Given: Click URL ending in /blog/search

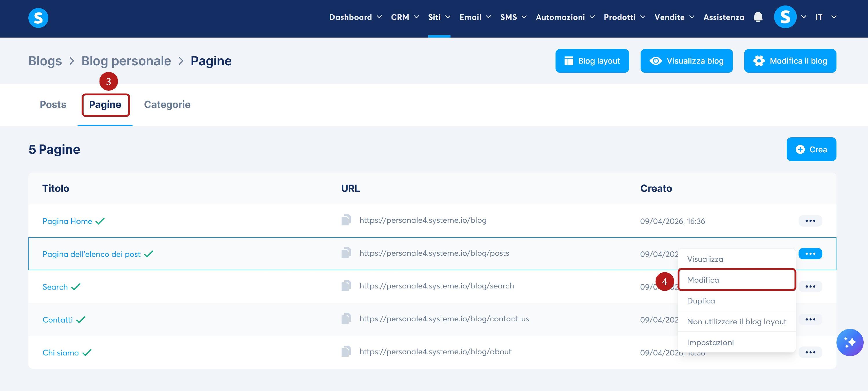Looking at the screenshot, I should 436,286.
